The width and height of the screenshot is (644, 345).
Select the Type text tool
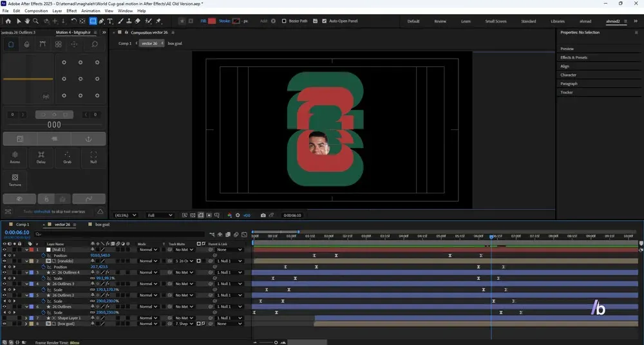coord(110,21)
